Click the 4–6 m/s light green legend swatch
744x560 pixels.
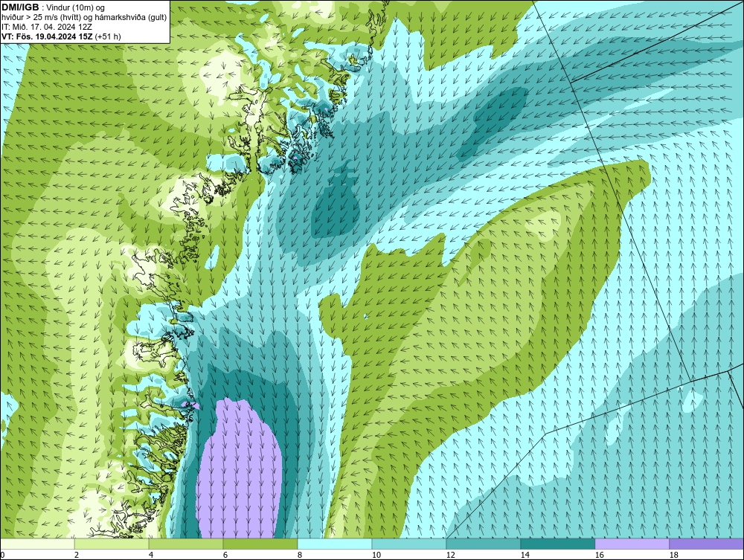click(186, 544)
